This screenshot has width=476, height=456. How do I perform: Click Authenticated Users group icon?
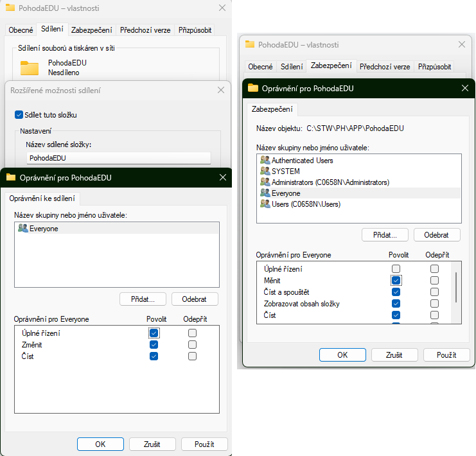(x=265, y=160)
